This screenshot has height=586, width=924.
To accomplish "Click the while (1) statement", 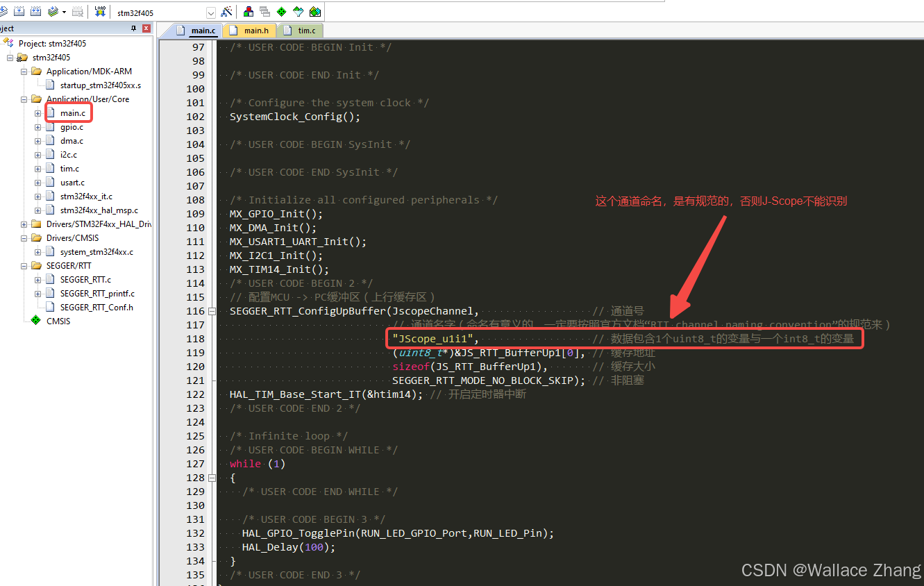I will (x=258, y=464).
